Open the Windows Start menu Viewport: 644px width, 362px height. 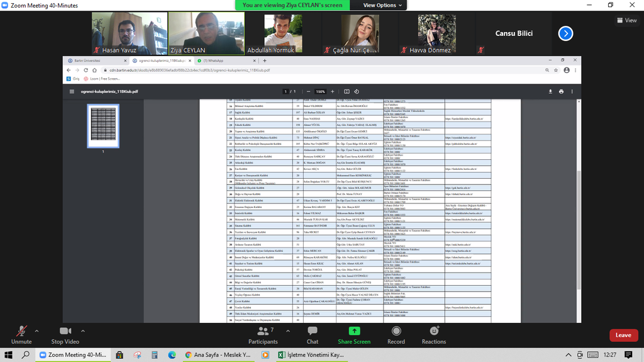(x=9, y=355)
